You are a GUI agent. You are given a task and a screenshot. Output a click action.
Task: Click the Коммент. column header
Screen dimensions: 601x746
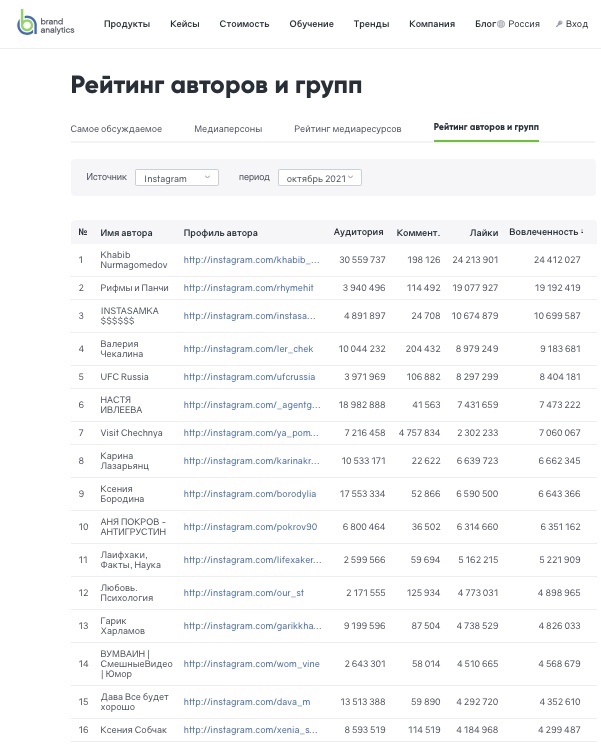[418, 233]
